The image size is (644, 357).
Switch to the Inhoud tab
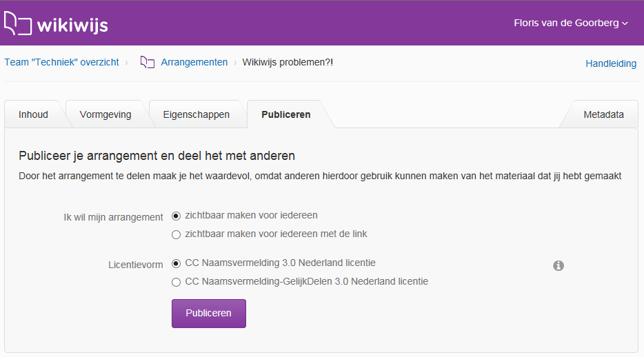pyautogui.click(x=33, y=114)
